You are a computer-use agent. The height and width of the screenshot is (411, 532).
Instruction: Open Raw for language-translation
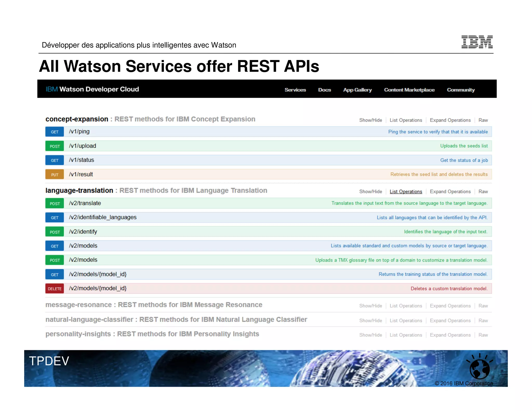tap(483, 191)
